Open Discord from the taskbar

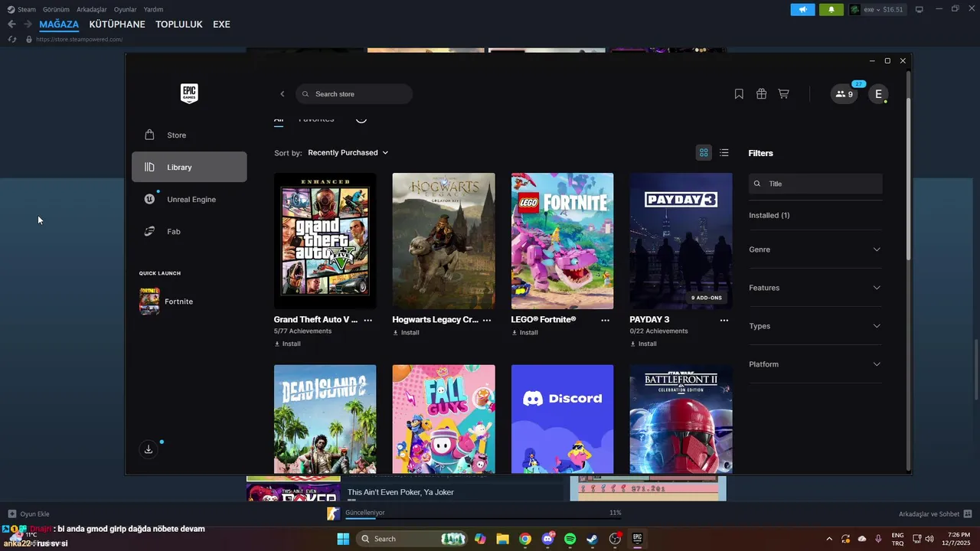(x=547, y=539)
